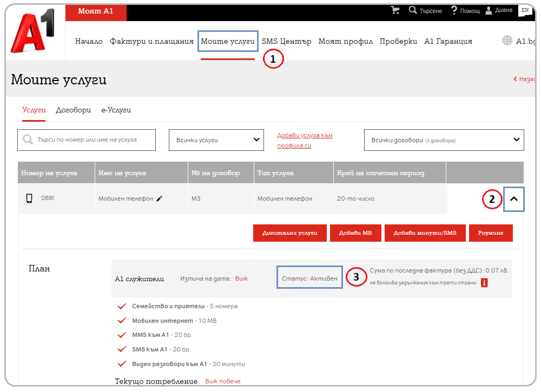The width and height of the screenshot is (541, 392).
Task: Click the Виж expiry date link
Action: pos(241,278)
